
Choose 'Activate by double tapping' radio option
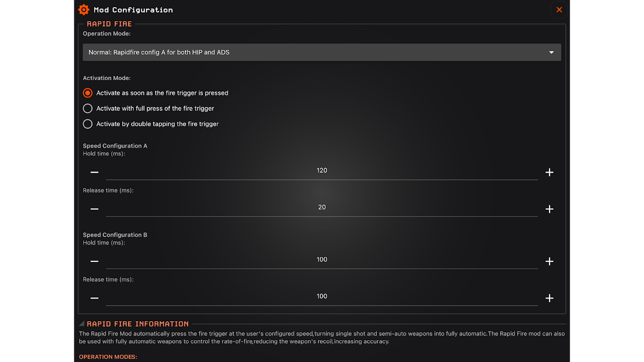coord(88,124)
